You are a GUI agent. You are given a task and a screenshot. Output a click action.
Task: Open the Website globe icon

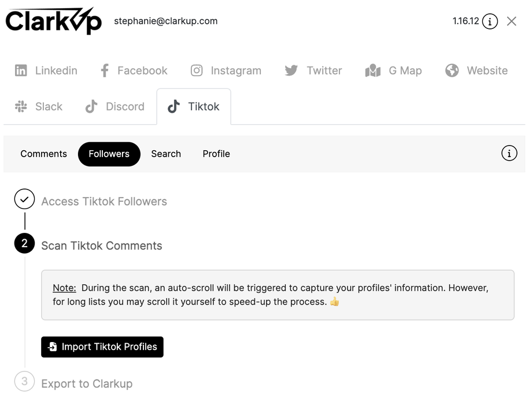point(452,70)
